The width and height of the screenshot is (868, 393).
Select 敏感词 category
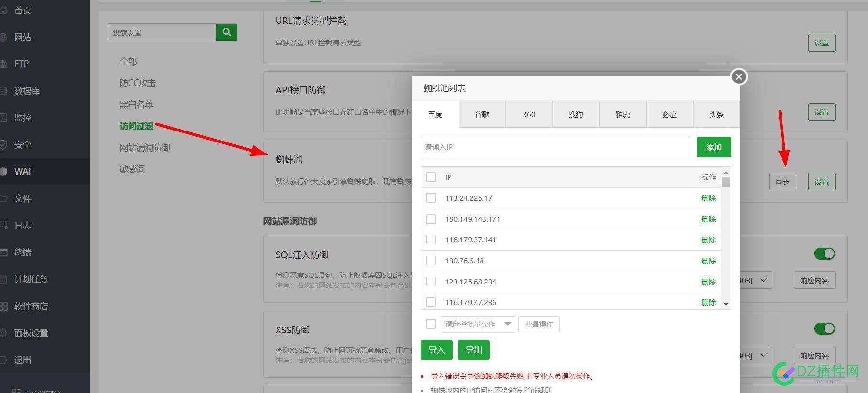132,169
